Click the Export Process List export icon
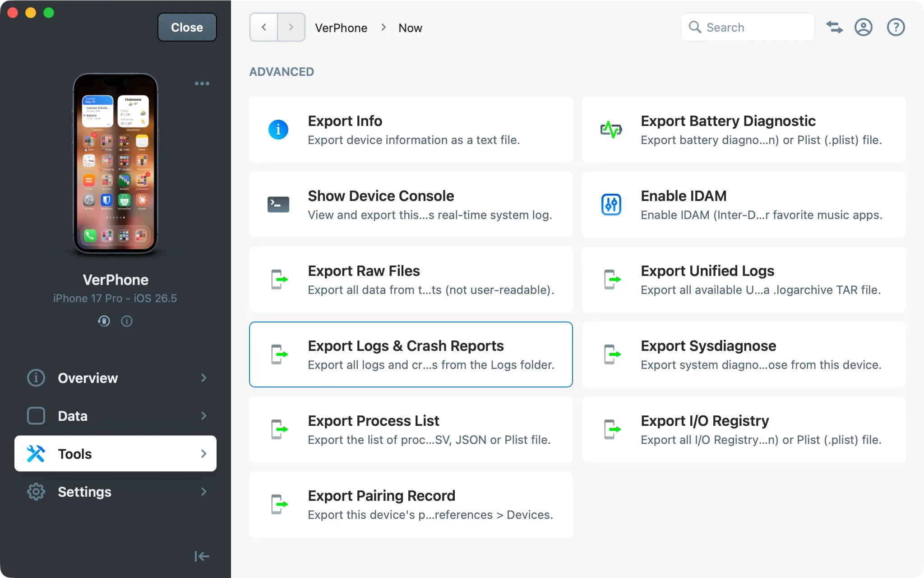 point(279,429)
